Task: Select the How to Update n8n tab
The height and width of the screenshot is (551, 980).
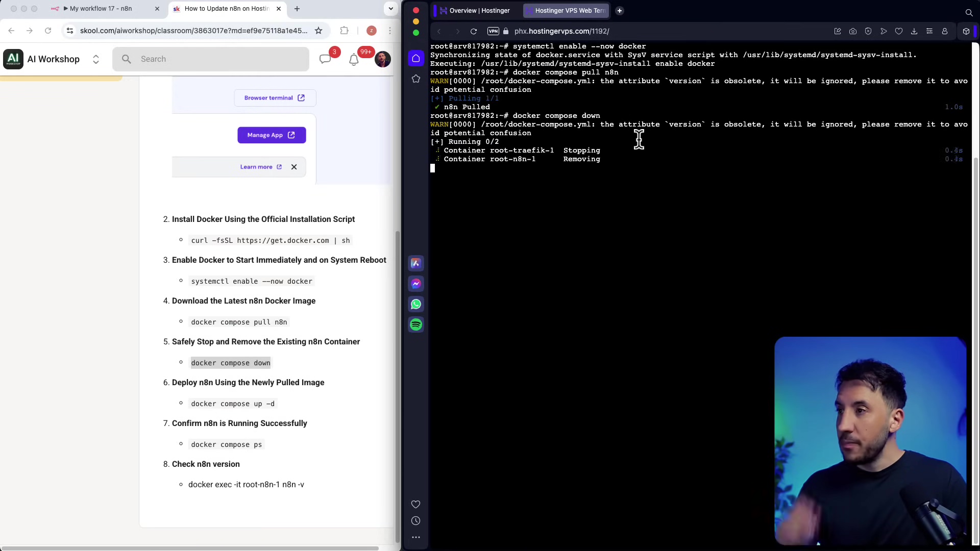Action: (x=227, y=9)
